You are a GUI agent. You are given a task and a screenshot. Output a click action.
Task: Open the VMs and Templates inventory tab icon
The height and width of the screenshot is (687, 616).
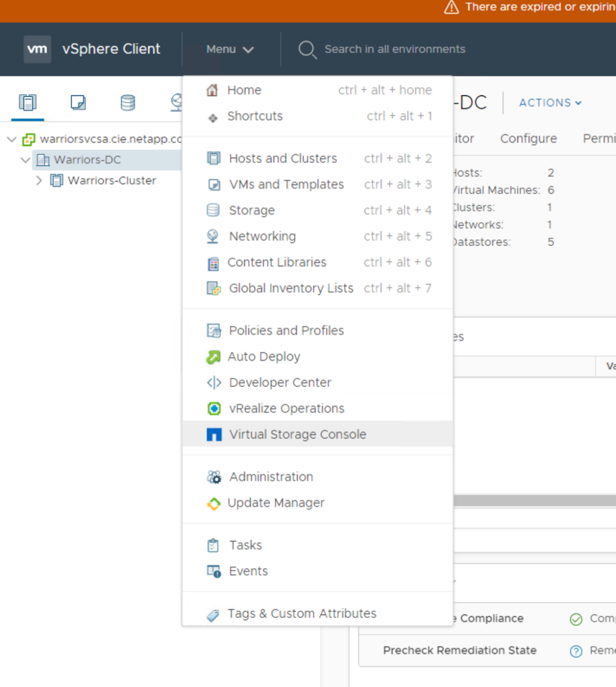tap(78, 103)
